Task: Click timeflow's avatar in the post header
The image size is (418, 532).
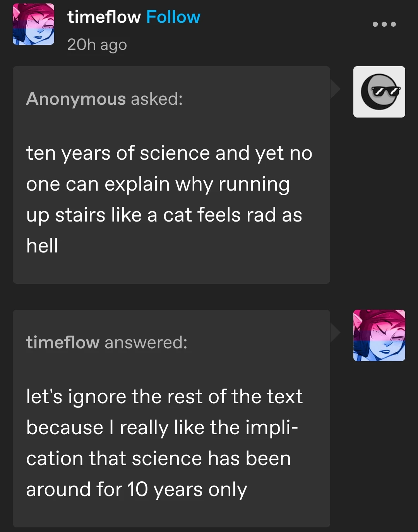Action: point(33,24)
